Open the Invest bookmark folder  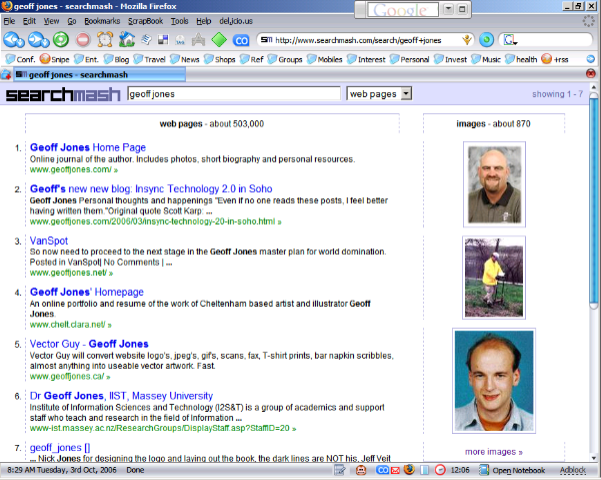450,59
